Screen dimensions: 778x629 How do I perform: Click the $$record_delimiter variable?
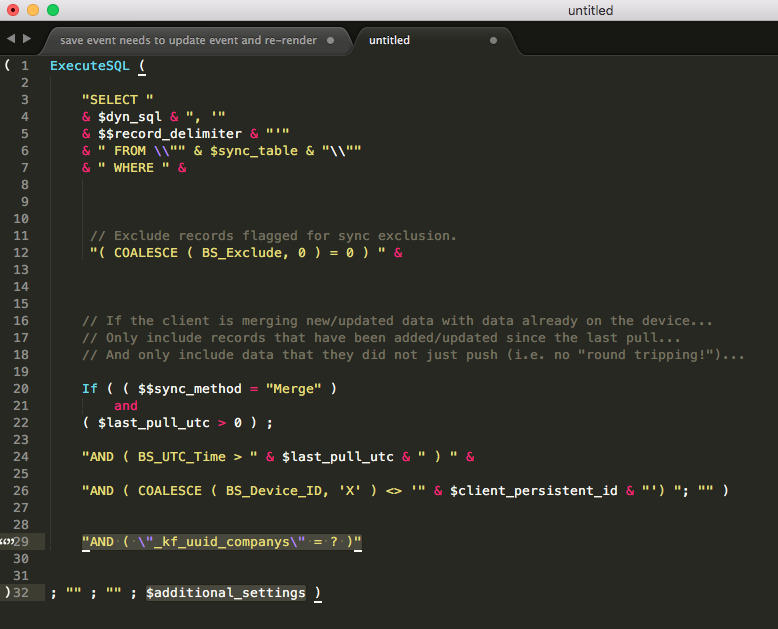point(170,134)
